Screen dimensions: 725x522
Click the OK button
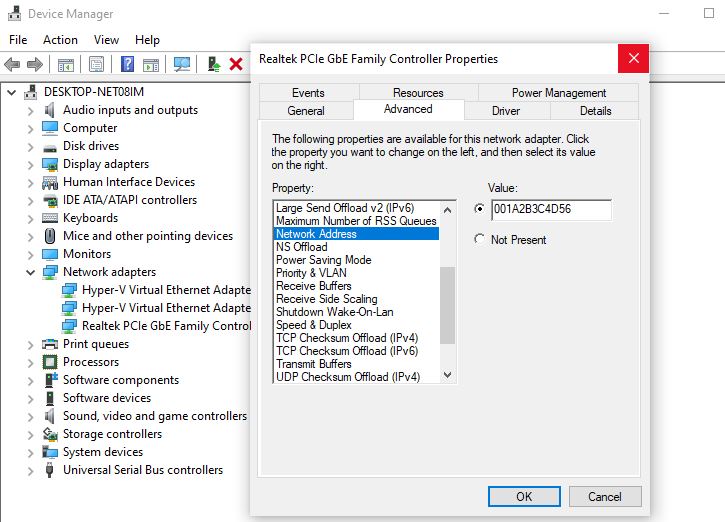pos(524,497)
